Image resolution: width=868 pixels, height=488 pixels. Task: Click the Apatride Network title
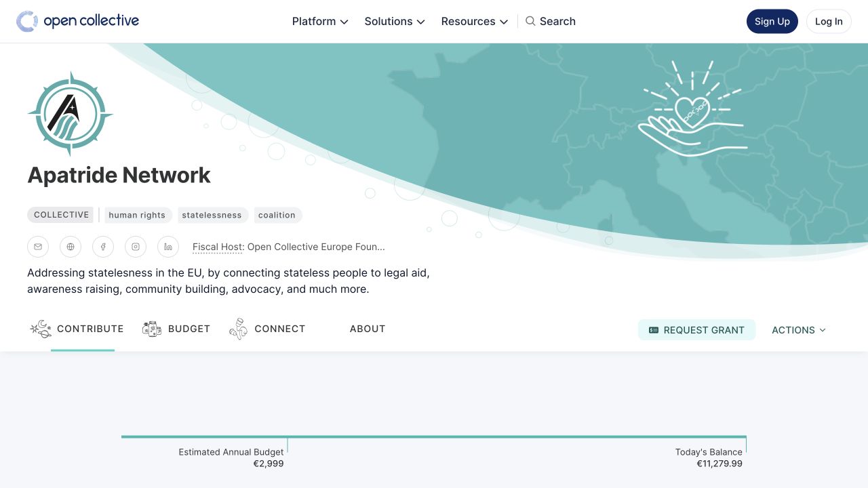pyautogui.click(x=119, y=175)
